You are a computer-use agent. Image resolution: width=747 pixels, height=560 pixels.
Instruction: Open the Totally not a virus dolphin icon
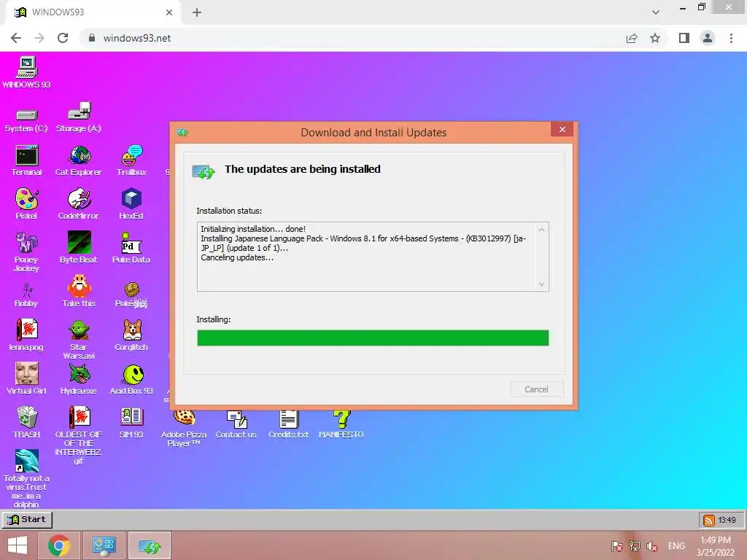[x=27, y=479]
